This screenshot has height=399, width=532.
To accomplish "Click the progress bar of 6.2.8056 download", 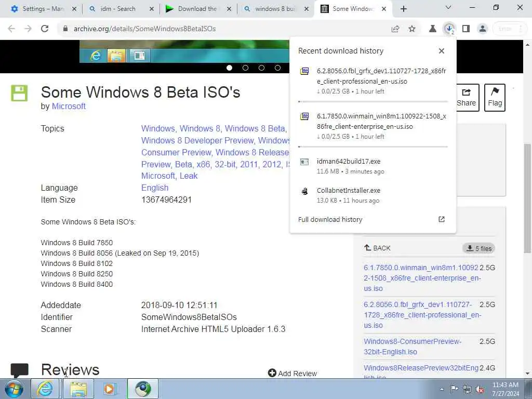I will tap(373, 101).
